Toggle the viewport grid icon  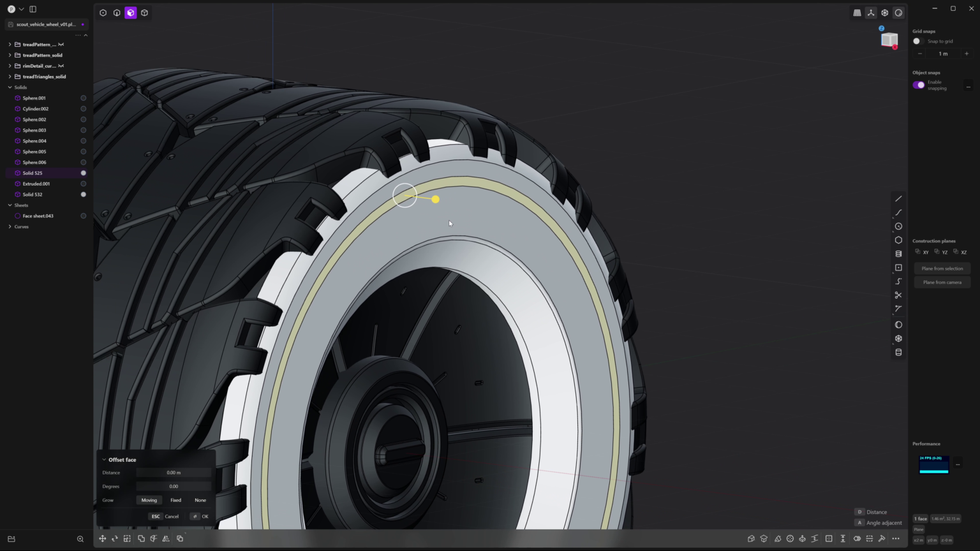857,13
